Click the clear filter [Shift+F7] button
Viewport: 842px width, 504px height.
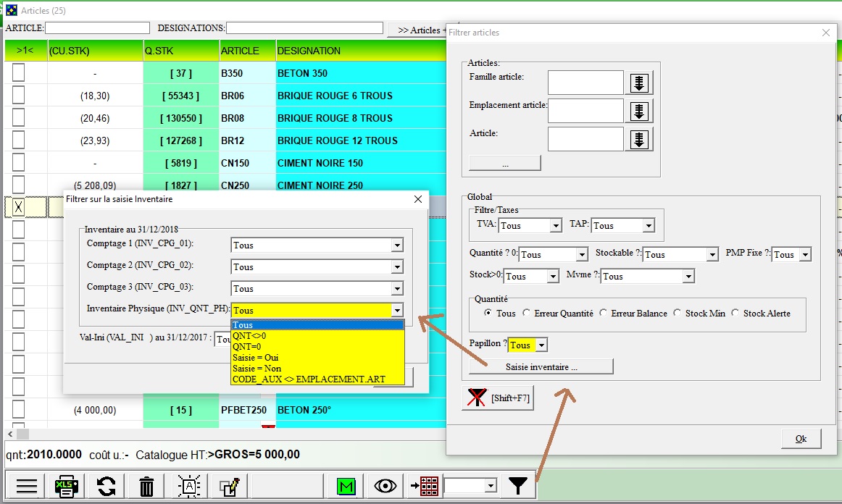pos(498,398)
